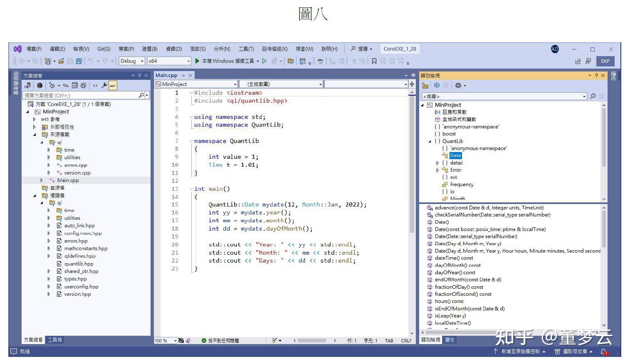Click the CoreEXE_1_28 toolbar button

click(400, 49)
